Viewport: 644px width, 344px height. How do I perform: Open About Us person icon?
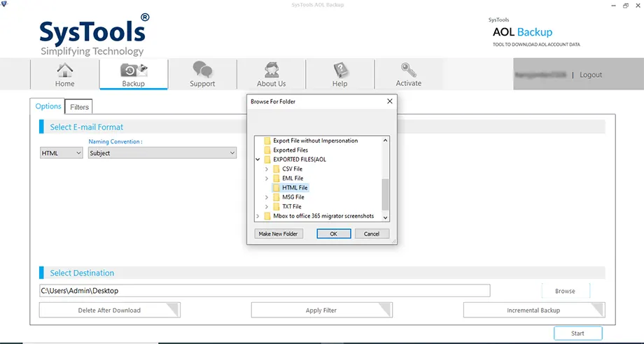pos(271,70)
